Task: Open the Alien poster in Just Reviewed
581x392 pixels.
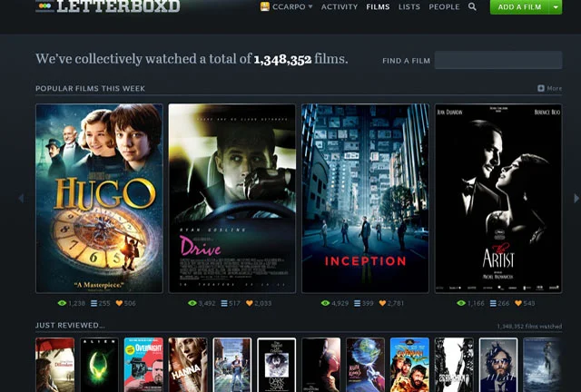Action: (99, 365)
